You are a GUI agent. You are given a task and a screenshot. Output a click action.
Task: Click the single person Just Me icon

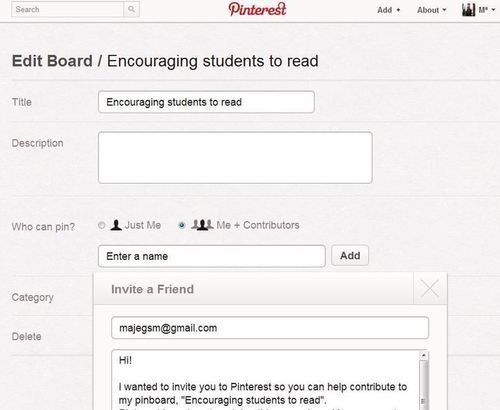click(116, 225)
